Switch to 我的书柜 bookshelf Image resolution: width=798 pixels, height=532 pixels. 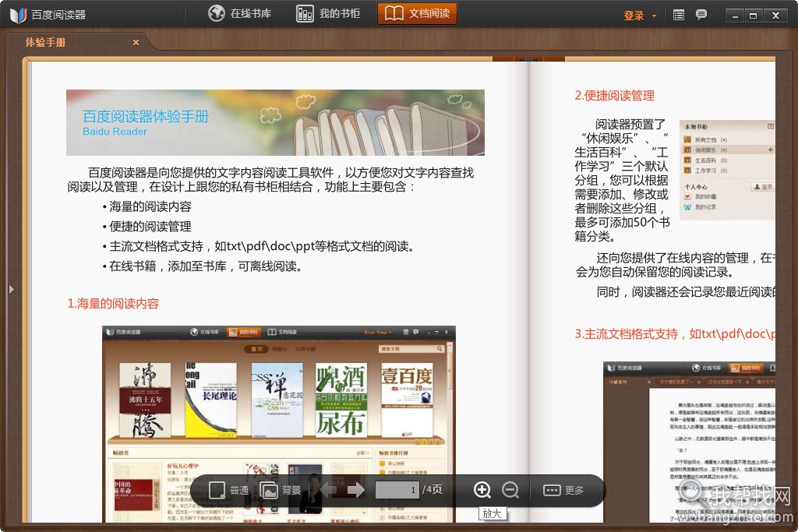point(328,14)
